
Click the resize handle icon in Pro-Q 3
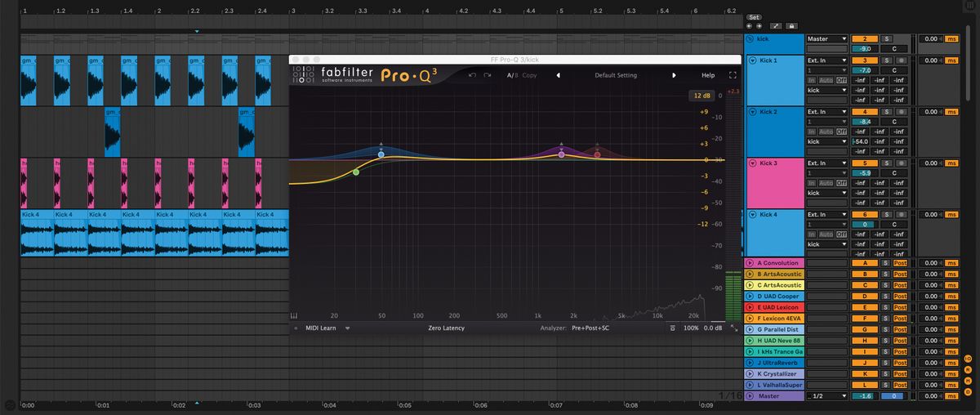coord(733,328)
